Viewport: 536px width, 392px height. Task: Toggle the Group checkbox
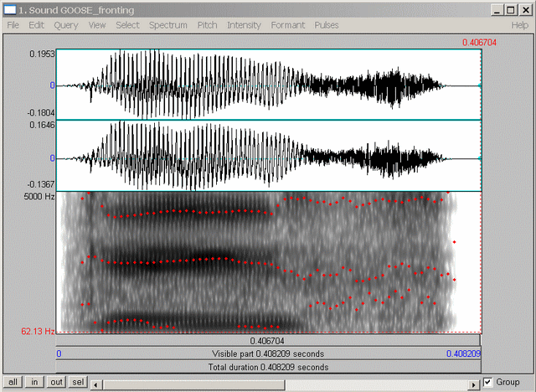(x=489, y=383)
